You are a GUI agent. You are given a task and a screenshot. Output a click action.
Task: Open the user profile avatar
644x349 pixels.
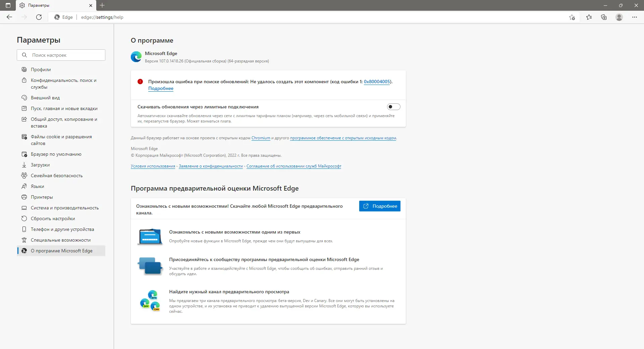click(x=619, y=17)
